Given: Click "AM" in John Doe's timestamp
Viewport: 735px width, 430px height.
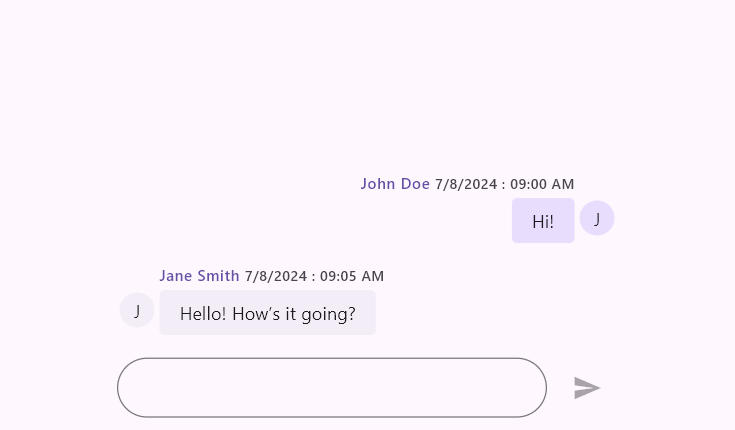Looking at the screenshot, I should [563, 184].
